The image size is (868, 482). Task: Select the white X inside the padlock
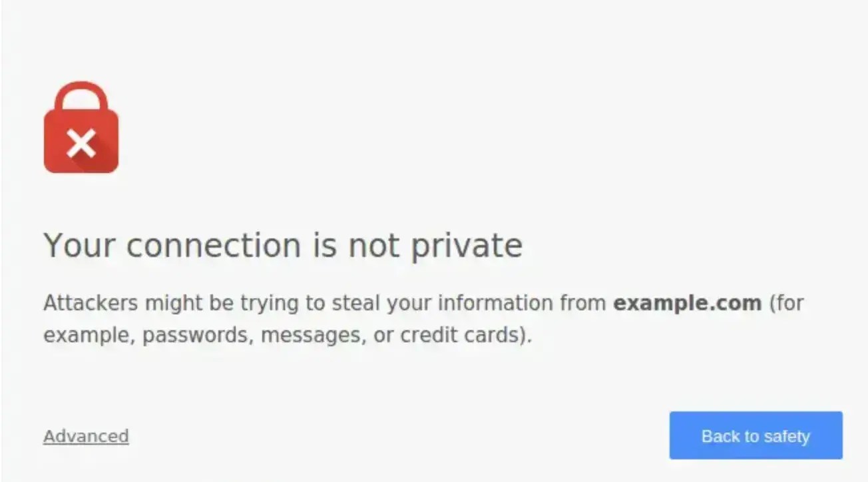(81, 142)
